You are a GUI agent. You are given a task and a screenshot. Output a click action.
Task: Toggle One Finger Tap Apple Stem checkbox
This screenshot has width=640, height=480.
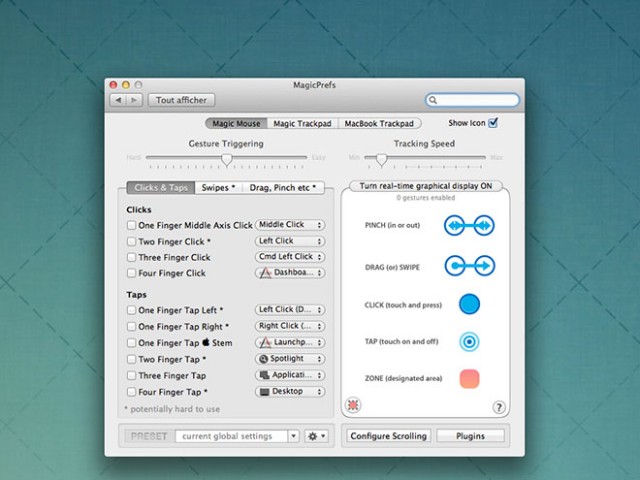[x=131, y=343]
